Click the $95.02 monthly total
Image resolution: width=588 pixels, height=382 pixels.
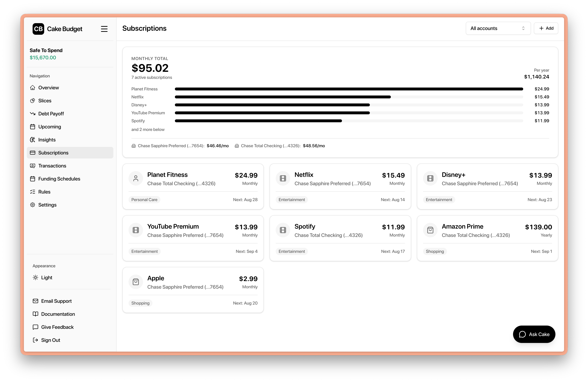click(x=150, y=68)
